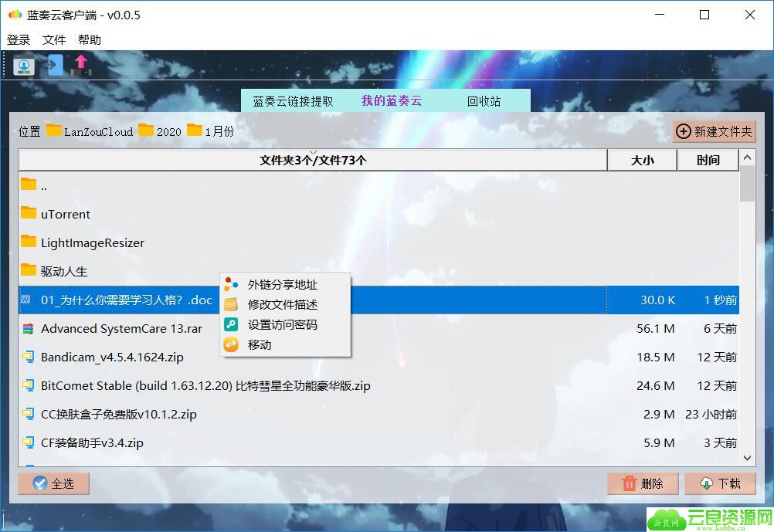
Task: Open the 文件 menu
Action: pyautogui.click(x=54, y=40)
